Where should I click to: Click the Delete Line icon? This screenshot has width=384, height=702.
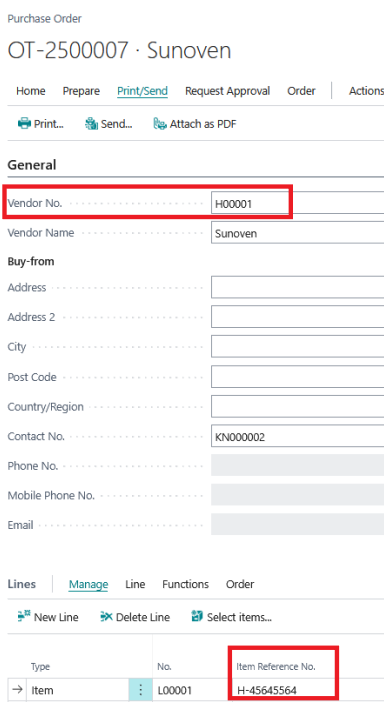(107, 617)
